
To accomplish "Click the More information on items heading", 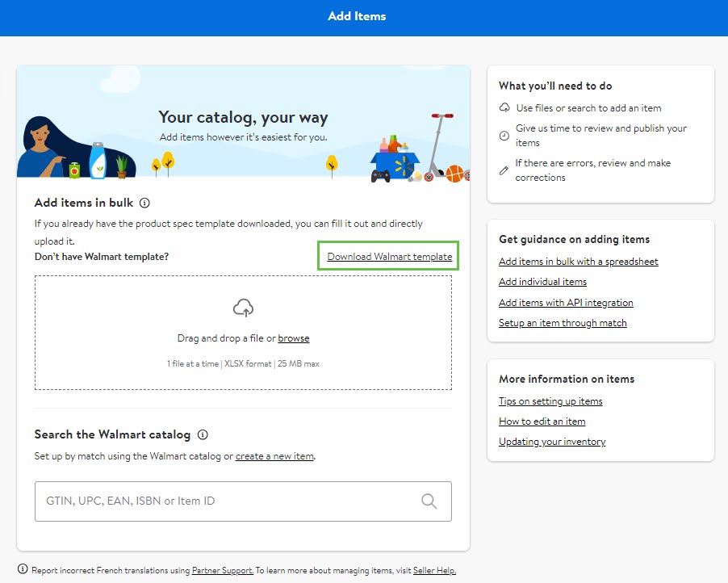I will pos(567,379).
